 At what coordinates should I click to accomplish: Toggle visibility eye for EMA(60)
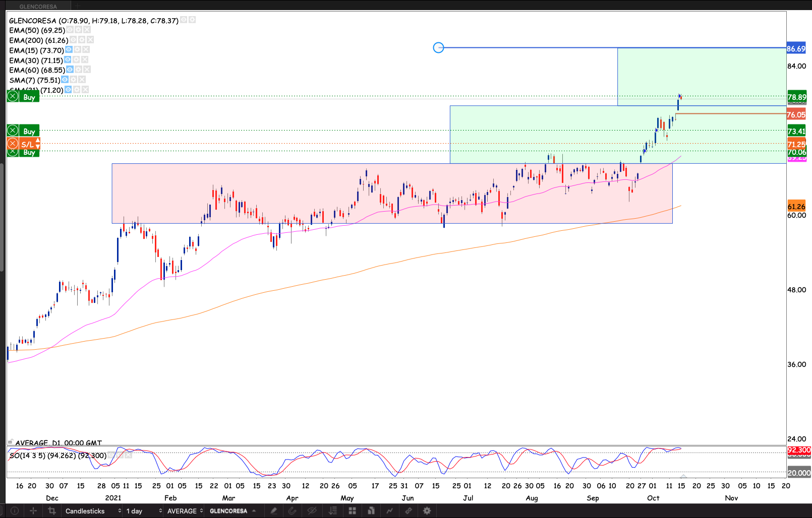point(70,70)
